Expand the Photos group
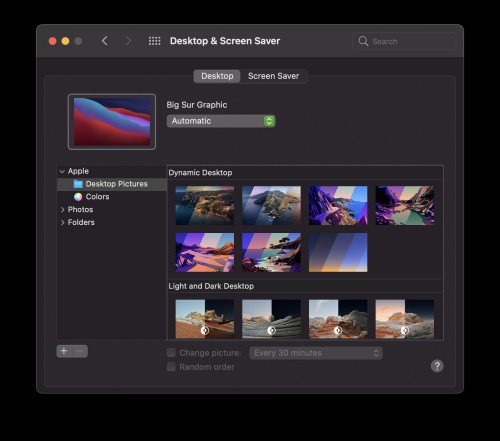Viewport: 500px width, 441px height. click(62, 210)
